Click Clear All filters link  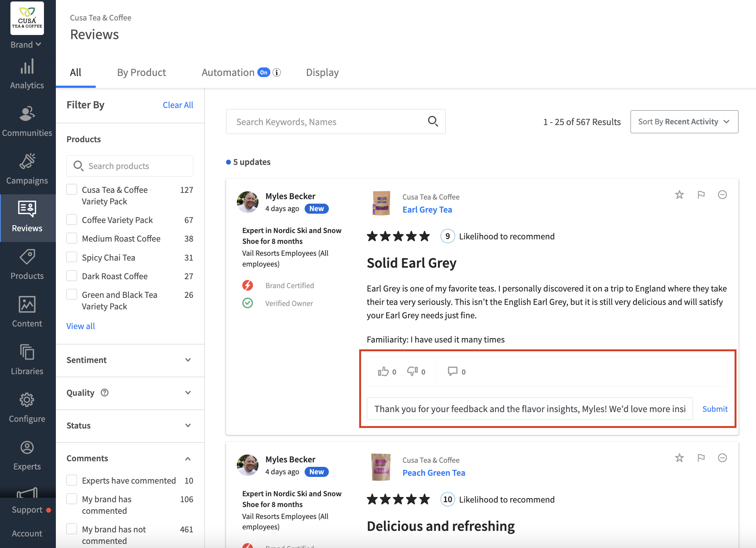coord(178,105)
